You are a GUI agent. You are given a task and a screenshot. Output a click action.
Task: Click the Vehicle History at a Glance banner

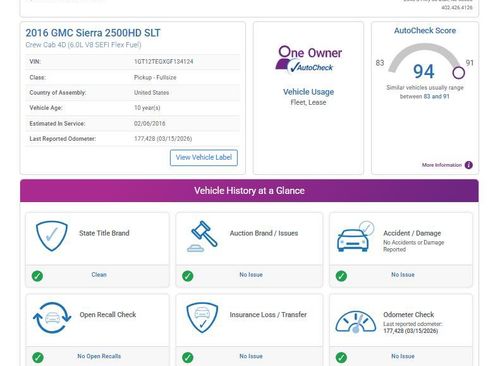tap(249, 191)
